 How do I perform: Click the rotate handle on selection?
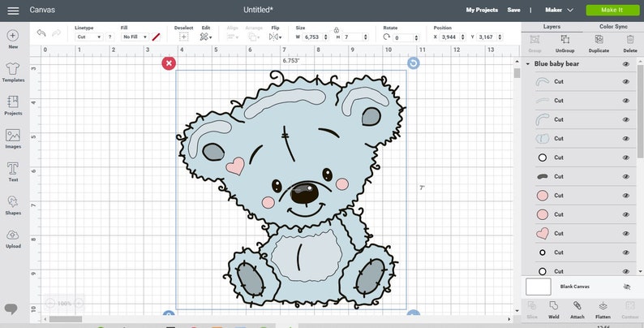413,63
